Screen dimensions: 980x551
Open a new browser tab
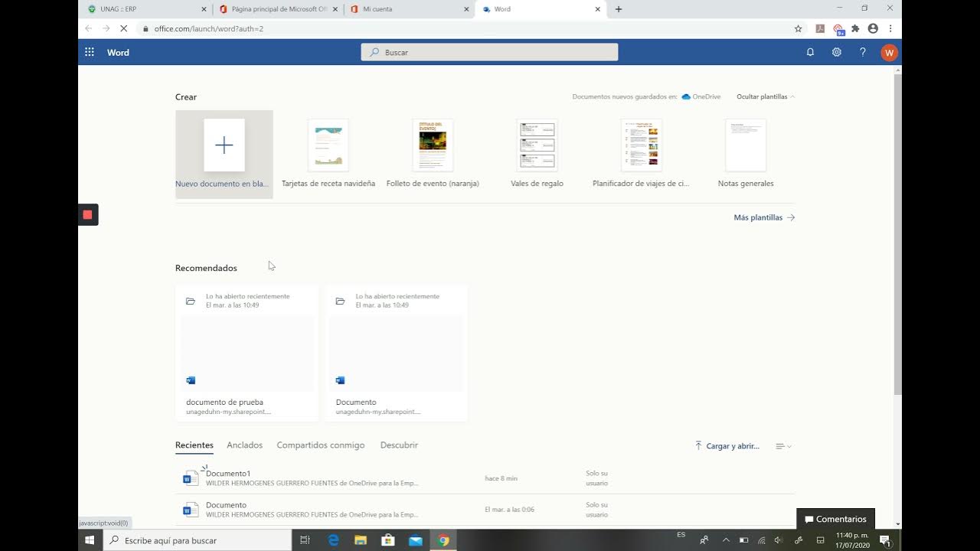tap(619, 9)
